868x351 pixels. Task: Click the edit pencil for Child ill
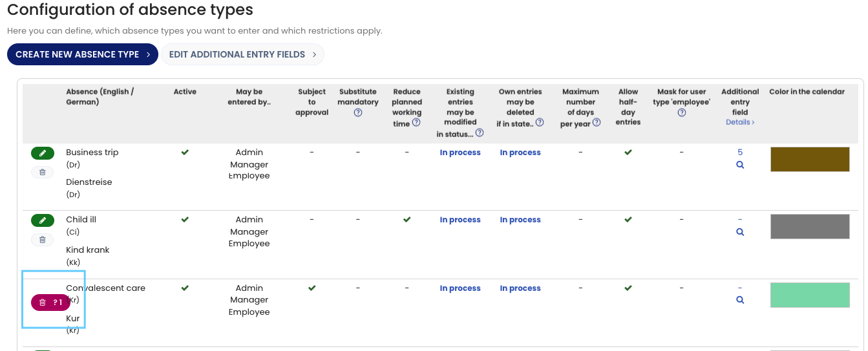(x=43, y=220)
